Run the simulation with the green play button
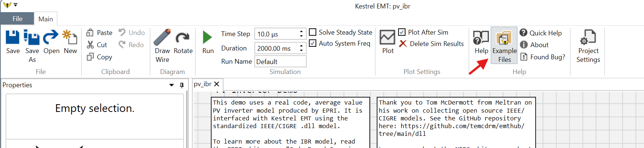The height and width of the screenshot is (148, 644). click(208, 37)
